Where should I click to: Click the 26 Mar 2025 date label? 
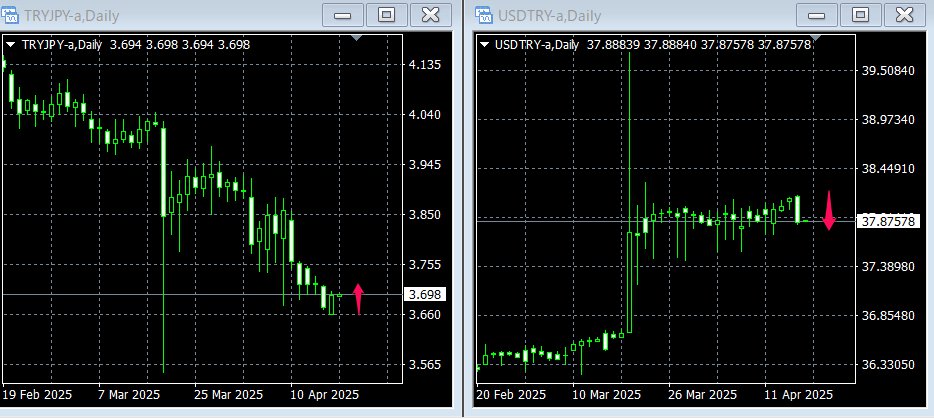(703, 395)
